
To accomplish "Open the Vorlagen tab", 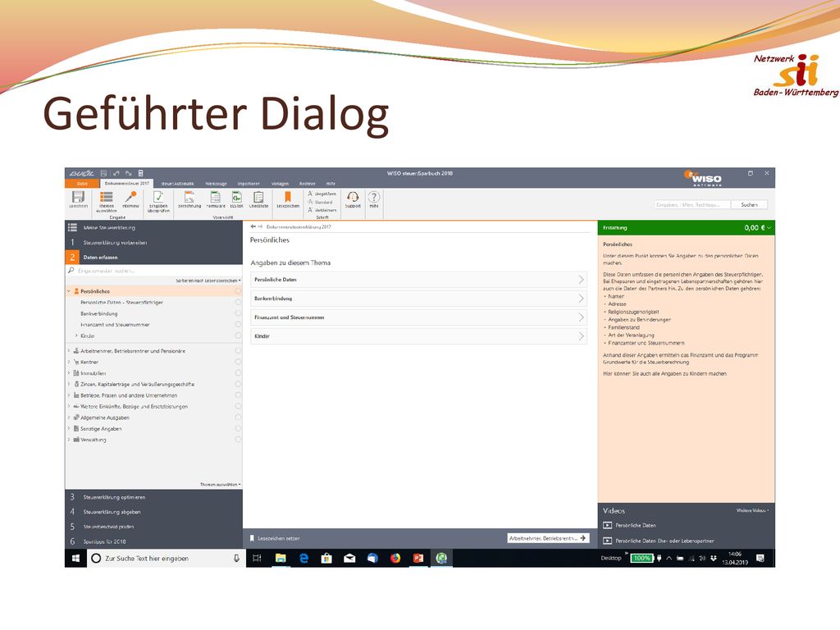I will tap(280, 184).
